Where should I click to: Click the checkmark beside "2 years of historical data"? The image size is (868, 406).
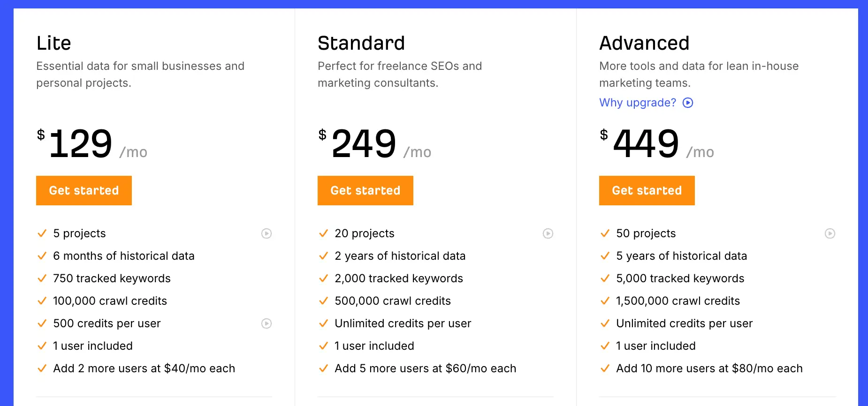(x=323, y=256)
